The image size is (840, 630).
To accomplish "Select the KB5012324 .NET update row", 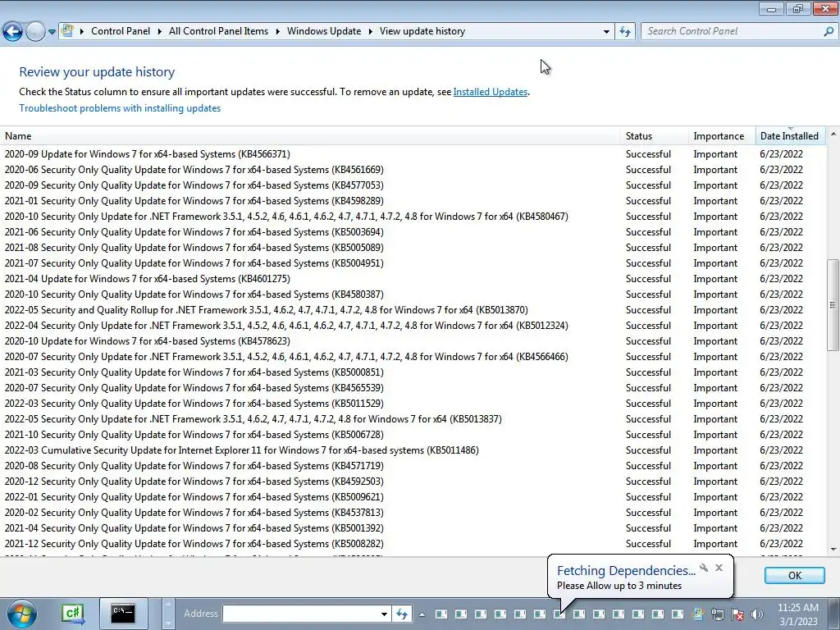I will [x=413, y=325].
